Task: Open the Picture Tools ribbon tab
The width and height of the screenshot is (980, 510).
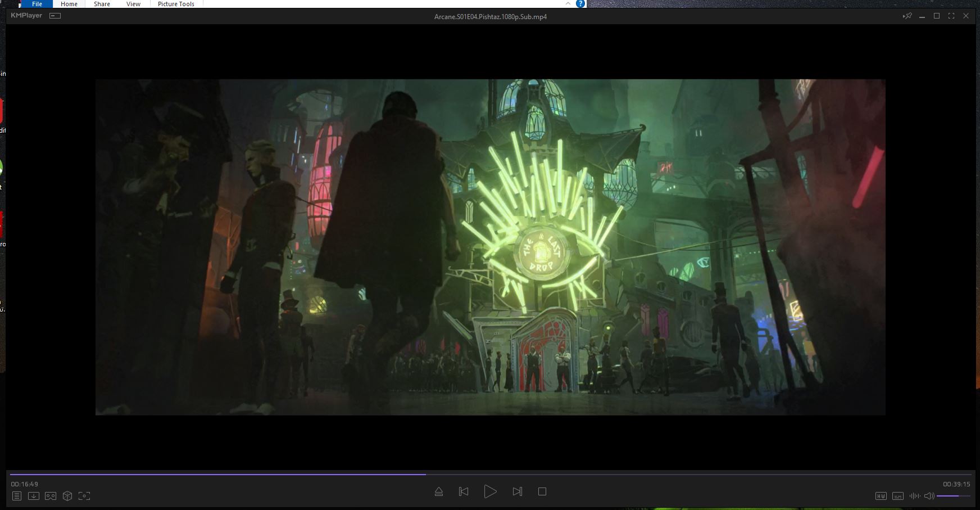Action: click(x=176, y=4)
